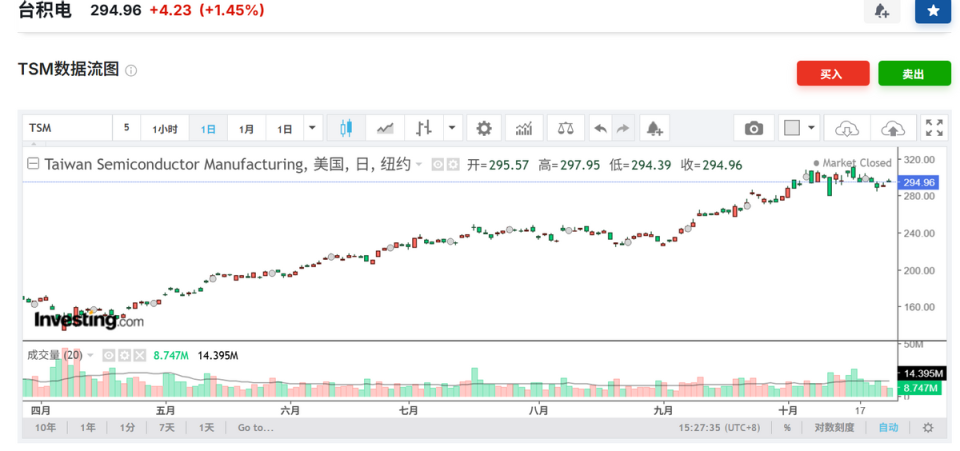Toggle 对数刻度 logarithmic scale

[x=834, y=428]
